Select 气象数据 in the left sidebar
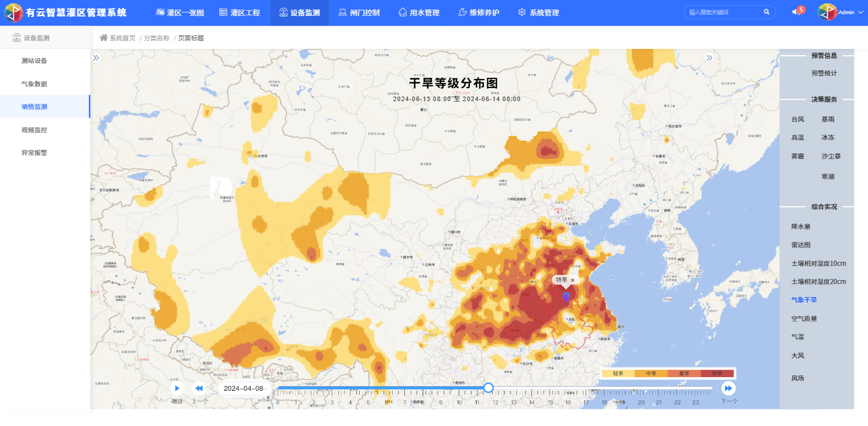Image resolution: width=868 pixels, height=426 pixels. 34,84
